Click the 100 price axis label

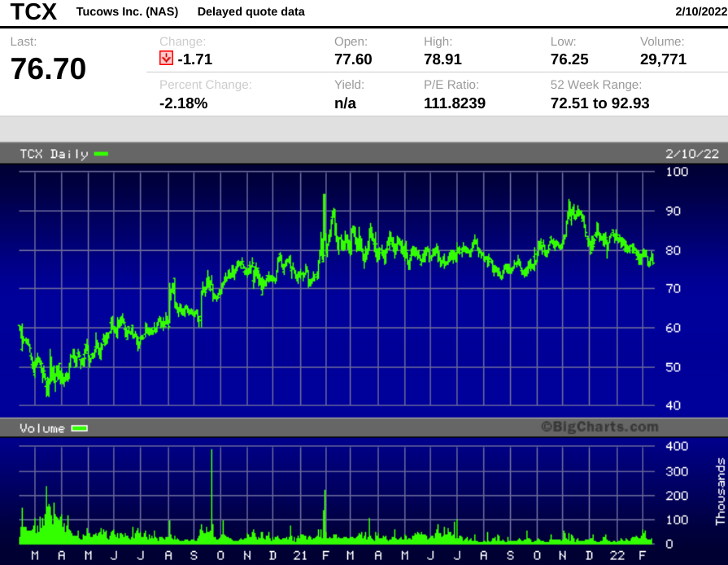point(677,172)
